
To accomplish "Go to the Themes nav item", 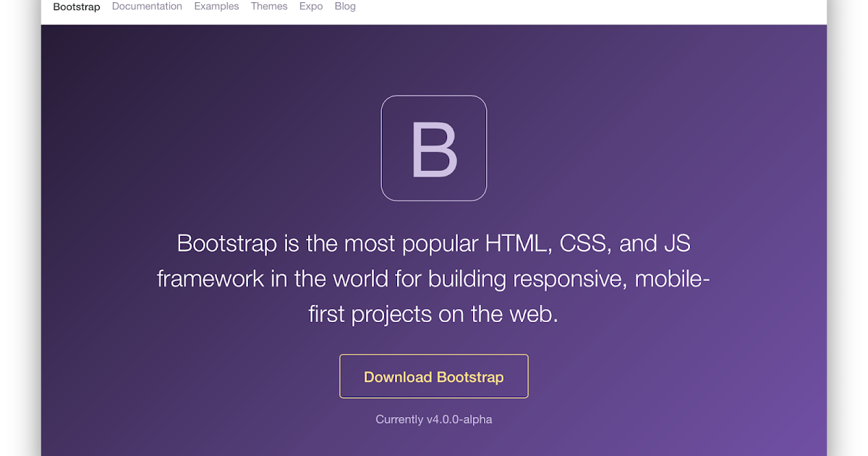I will 269,7.
